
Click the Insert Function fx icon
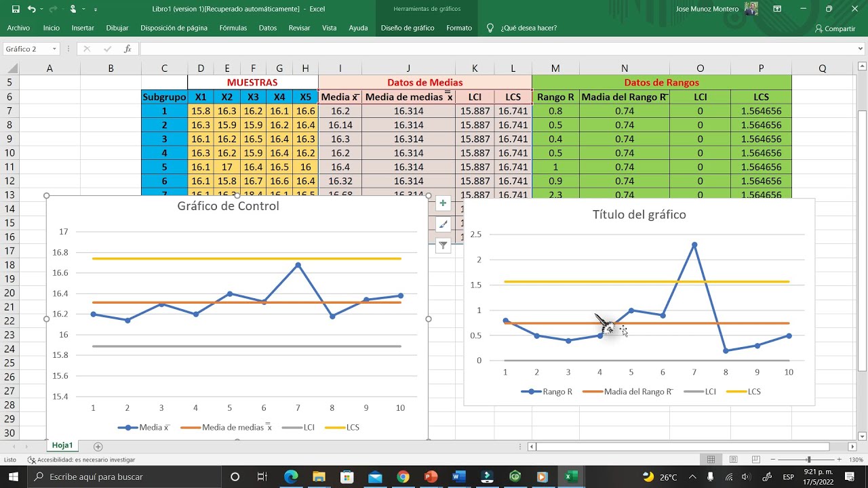(127, 49)
